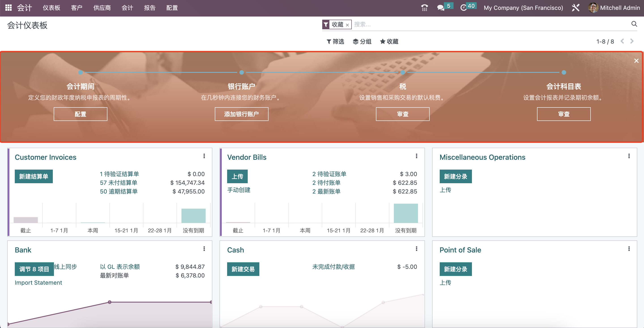Click the VoIP phone icon
This screenshot has width=644, height=328.
pyautogui.click(x=424, y=8)
